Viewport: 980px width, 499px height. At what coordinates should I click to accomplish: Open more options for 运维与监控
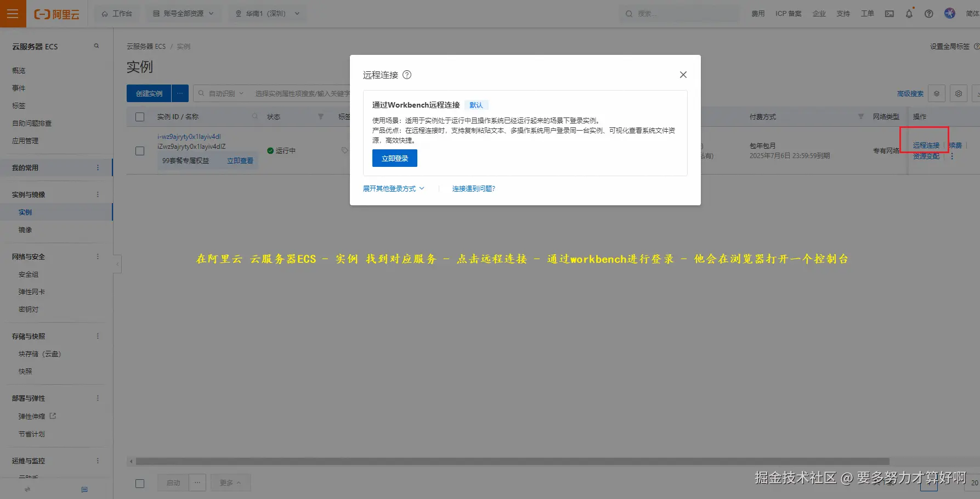98,461
